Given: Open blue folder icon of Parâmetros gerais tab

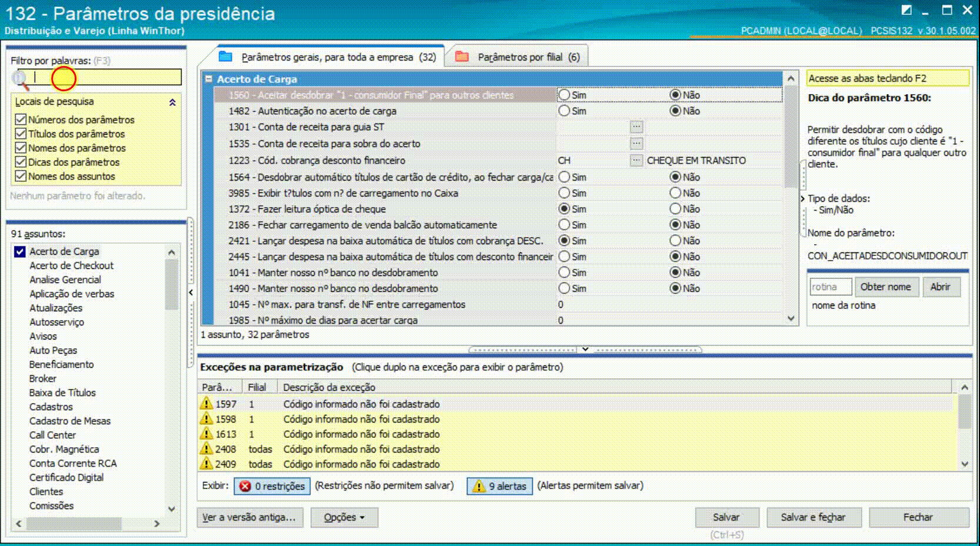Looking at the screenshot, I should pos(225,56).
